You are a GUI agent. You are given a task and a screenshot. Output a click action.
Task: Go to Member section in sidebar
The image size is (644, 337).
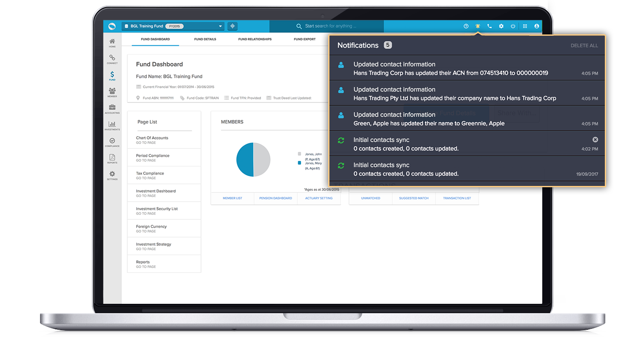[x=112, y=92]
